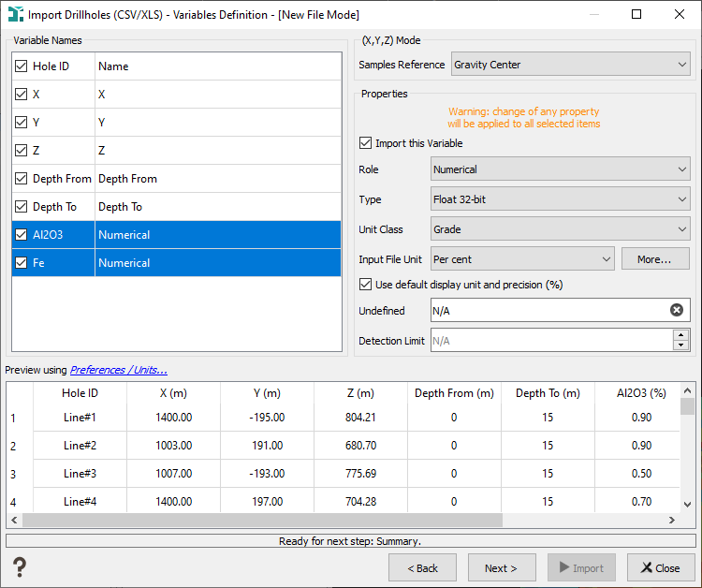
Task: Select the Fe 'Numerical' cell
Action: click(x=218, y=263)
